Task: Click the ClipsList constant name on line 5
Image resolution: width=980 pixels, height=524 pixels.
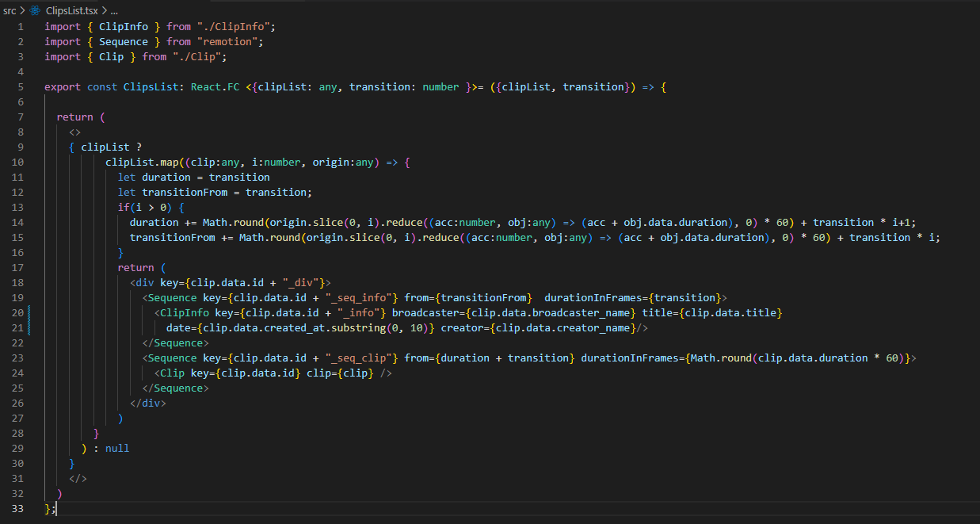Action: tap(151, 86)
